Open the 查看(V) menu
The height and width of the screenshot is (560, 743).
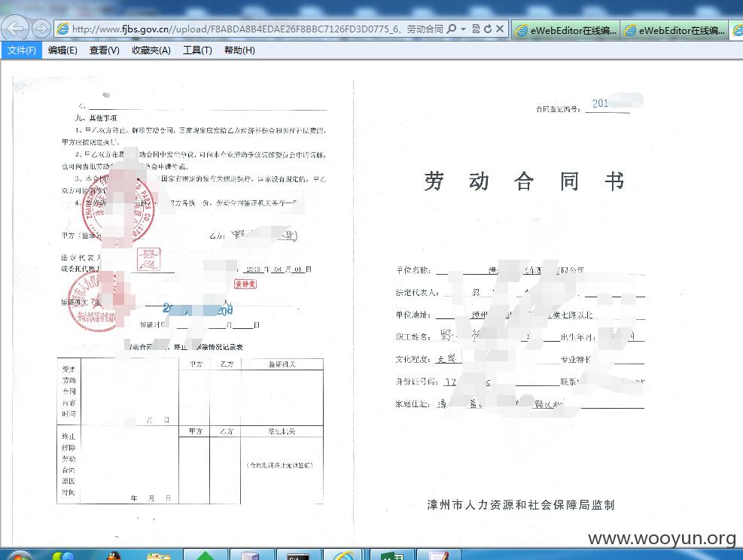click(104, 50)
